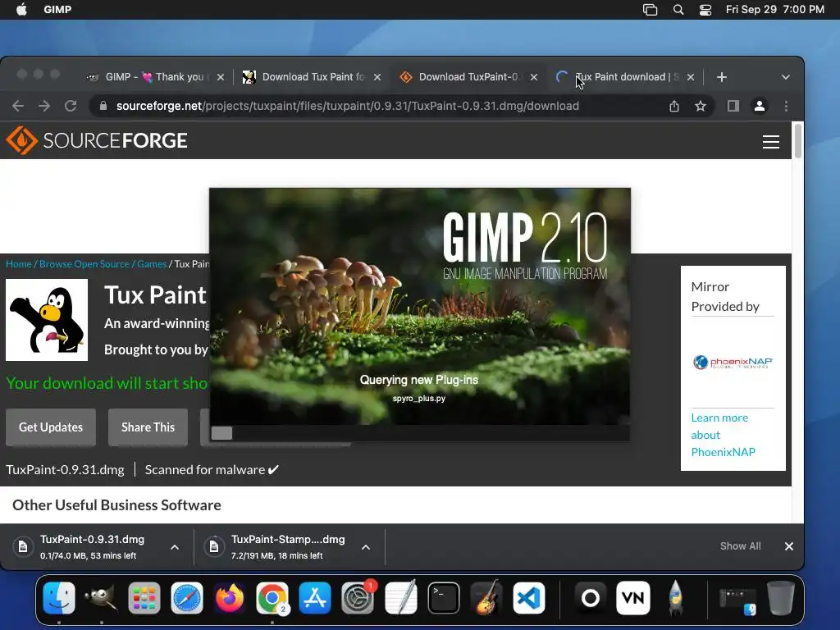Open the recent screenshots stack in dock

click(x=737, y=601)
